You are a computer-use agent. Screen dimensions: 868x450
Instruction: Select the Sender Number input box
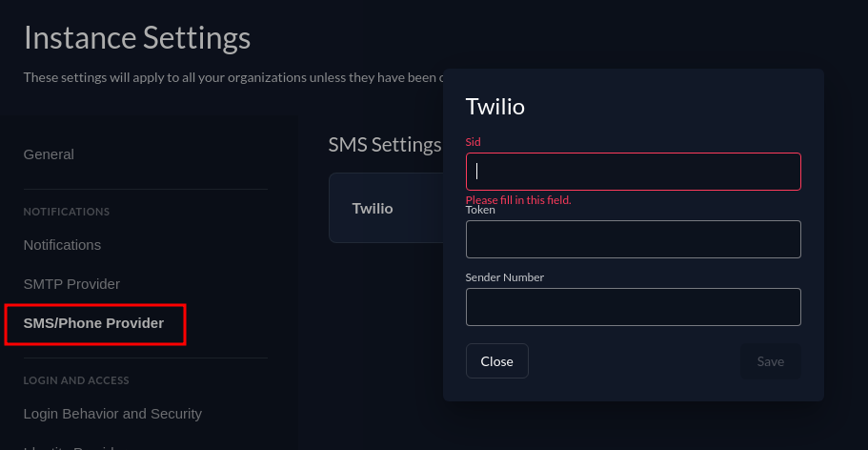pyautogui.click(x=633, y=307)
